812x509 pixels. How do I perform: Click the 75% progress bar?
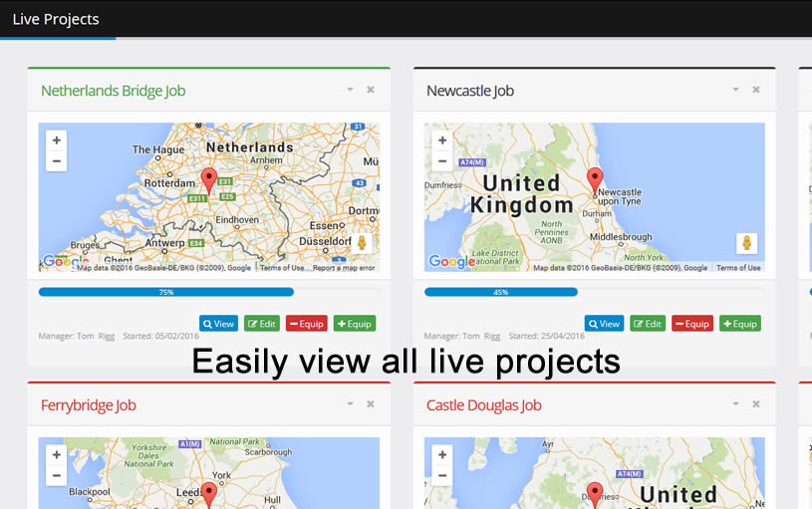click(x=166, y=292)
